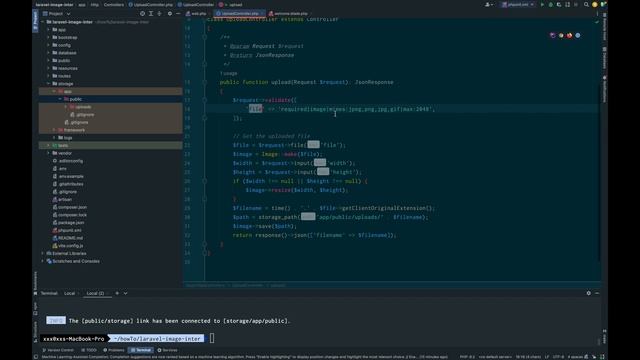Open in Safari browser icon in editor
The image size is (640, 360).
click(x=578, y=36)
